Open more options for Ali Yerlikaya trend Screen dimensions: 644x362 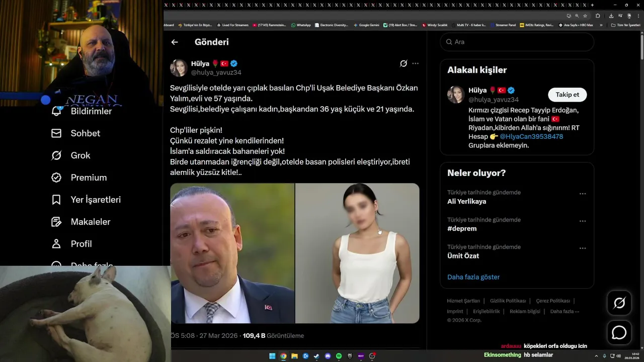(583, 194)
